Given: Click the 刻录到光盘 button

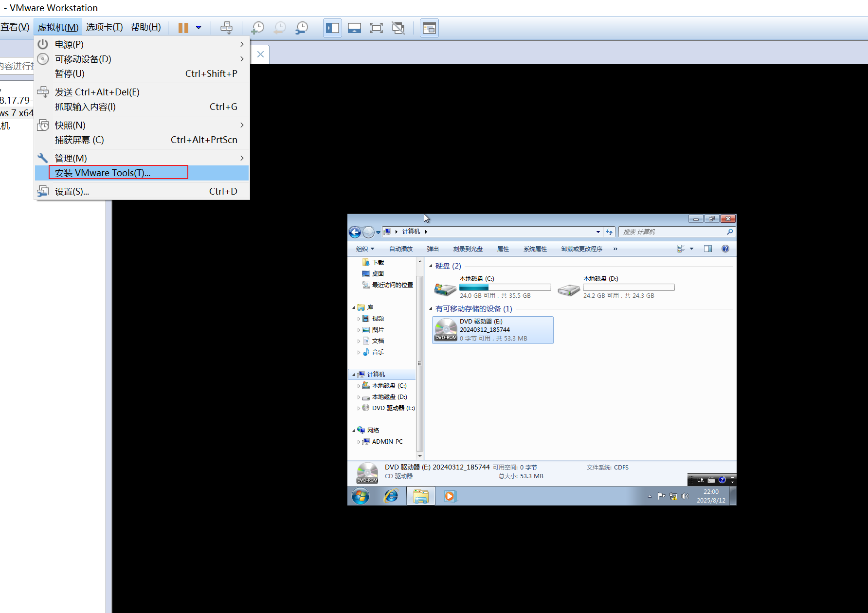Looking at the screenshot, I should click(x=468, y=249).
